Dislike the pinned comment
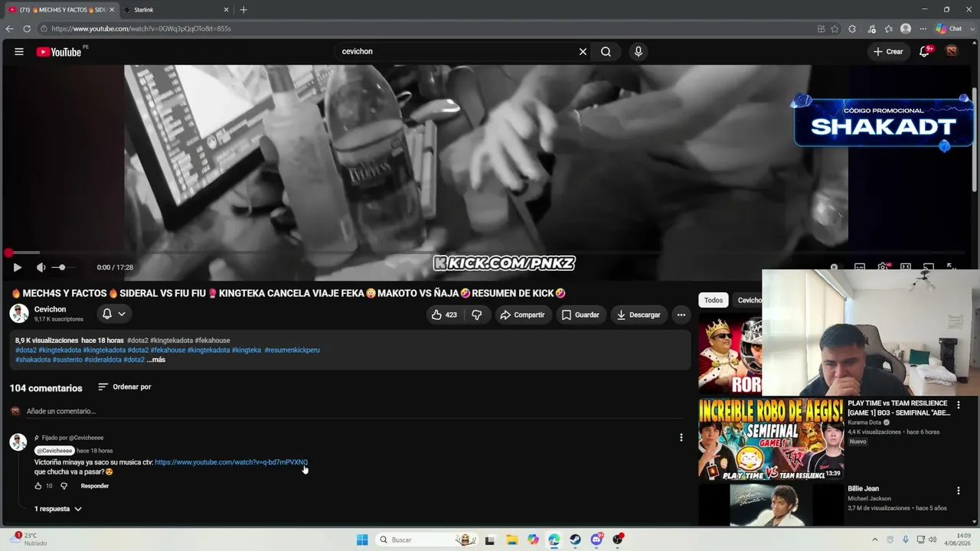The image size is (980, 551). 64,486
